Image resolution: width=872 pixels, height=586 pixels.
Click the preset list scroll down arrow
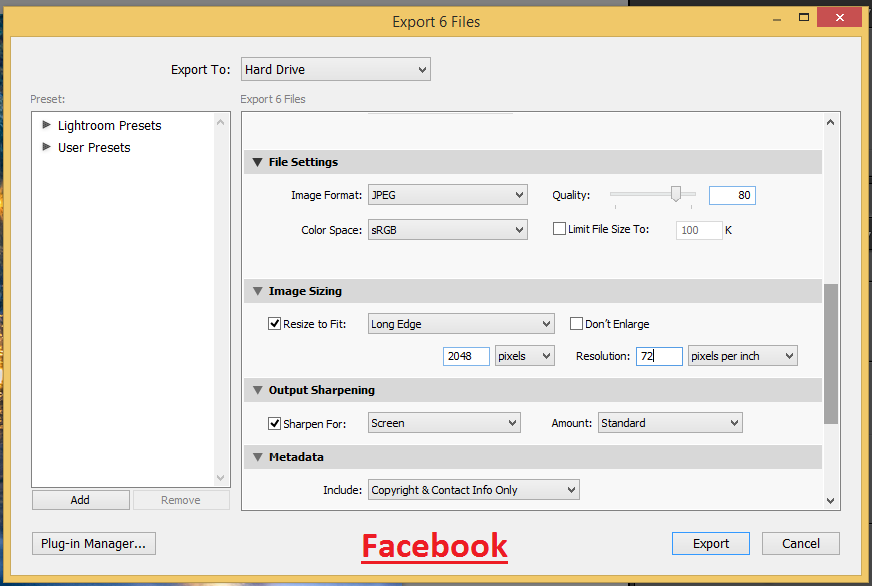click(x=221, y=478)
